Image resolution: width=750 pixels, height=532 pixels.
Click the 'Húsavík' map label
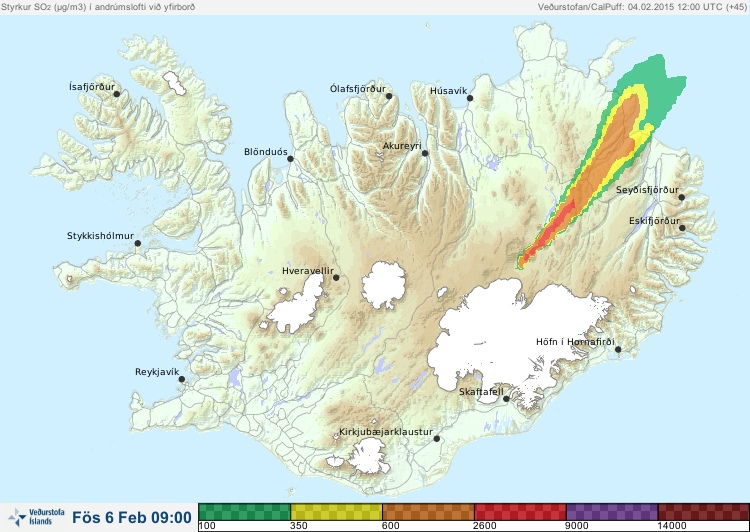click(x=449, y=91)
